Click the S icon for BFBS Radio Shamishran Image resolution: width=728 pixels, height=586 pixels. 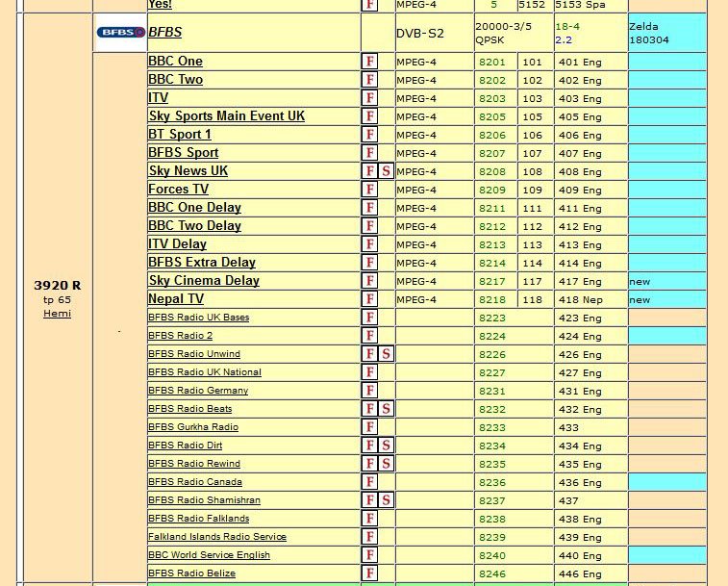(387, 500)
